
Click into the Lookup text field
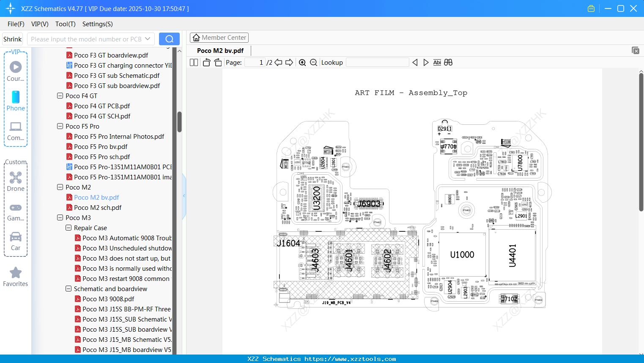click(x=377, y=63)
